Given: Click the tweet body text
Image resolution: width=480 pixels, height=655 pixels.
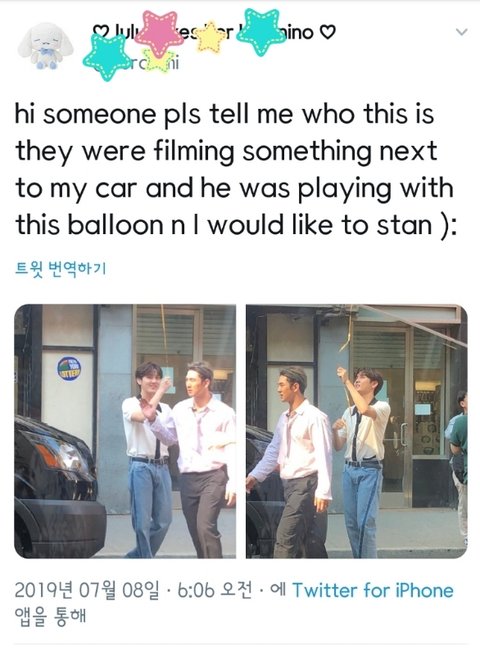Looking at the screenshot, I should click(x=234, y=169).
